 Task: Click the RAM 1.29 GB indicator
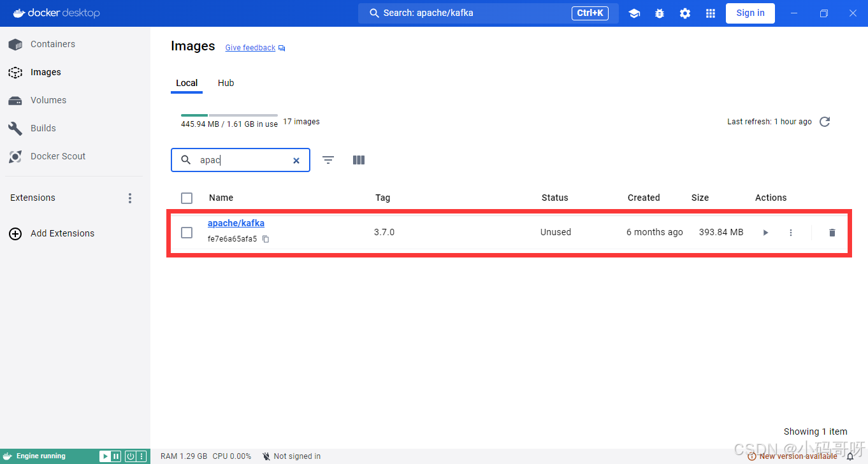(x=184, y=456)
